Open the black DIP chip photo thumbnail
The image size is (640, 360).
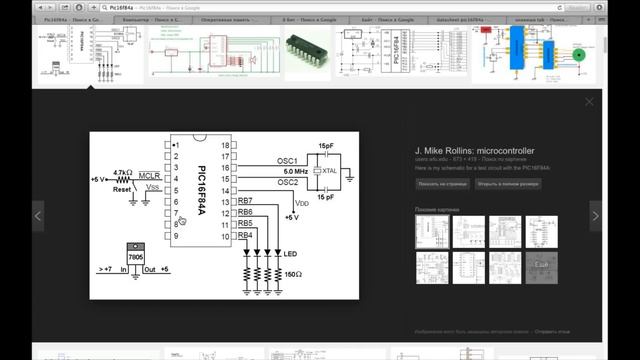[x=307, y=53]
